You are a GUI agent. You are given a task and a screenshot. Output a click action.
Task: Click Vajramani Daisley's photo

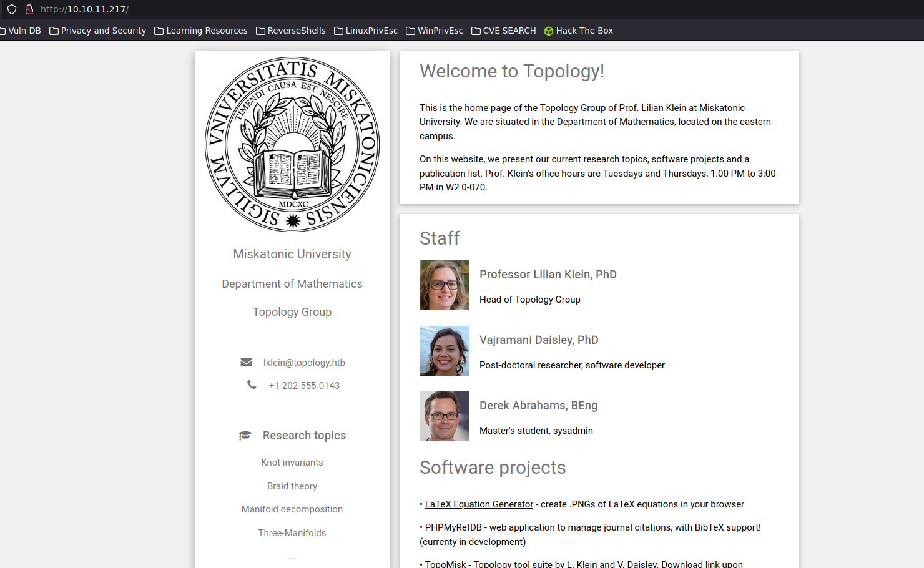click(445, 351)
